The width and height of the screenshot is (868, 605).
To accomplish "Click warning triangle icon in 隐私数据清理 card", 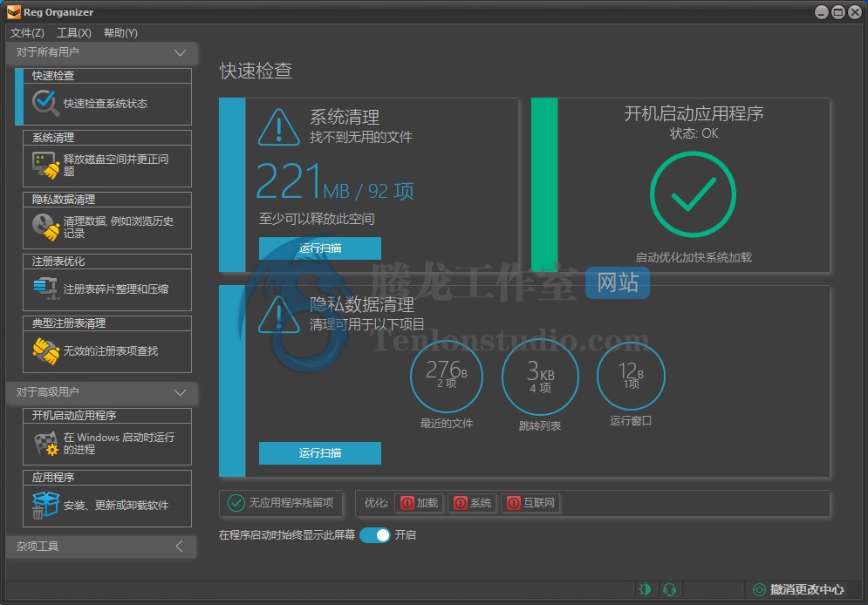I will (x=279, y=315).
